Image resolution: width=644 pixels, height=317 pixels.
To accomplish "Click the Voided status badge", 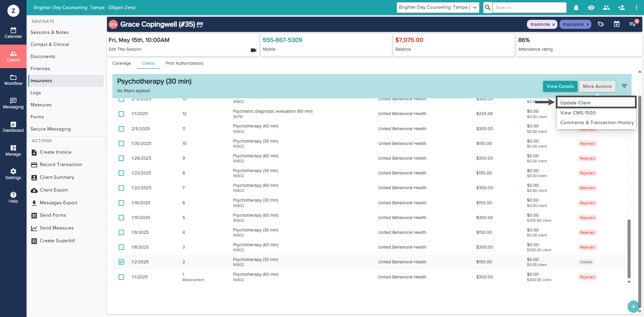I will [x=586, y=262].
